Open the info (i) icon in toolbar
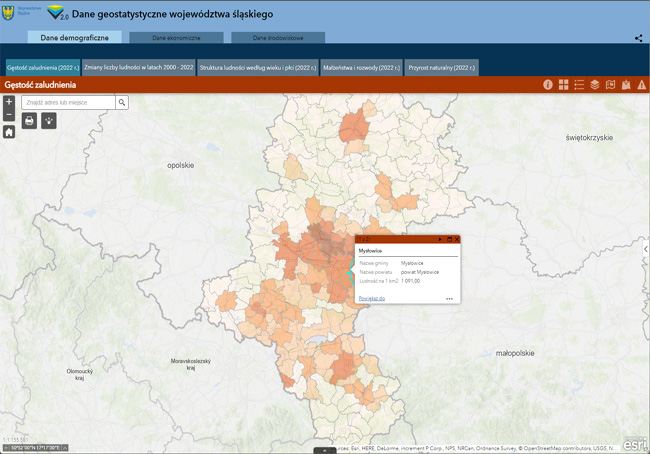This screenshot has height=454, width=650. click(x=548, y=85)
